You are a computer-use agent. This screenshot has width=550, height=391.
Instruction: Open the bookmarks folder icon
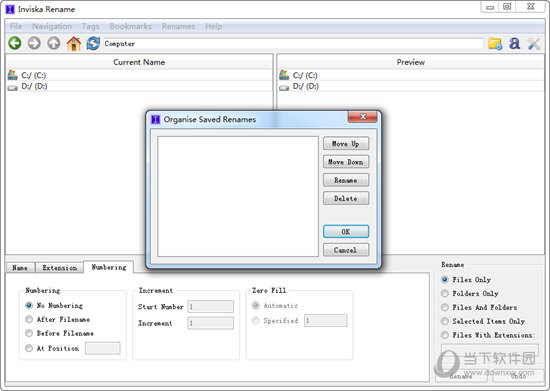click(x=495, y=43)
